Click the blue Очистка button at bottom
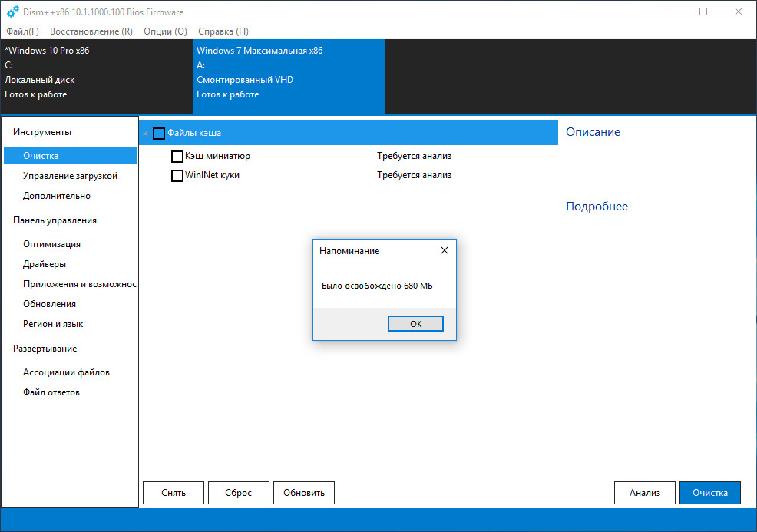The height and width of the screenshot is (532, 757). (x=709, y=493)
